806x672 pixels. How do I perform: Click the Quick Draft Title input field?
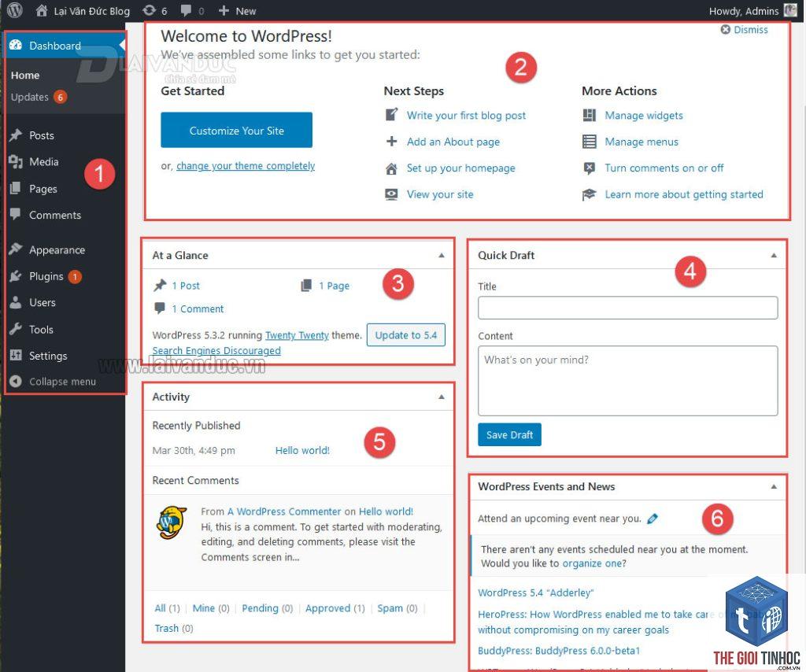627,308
